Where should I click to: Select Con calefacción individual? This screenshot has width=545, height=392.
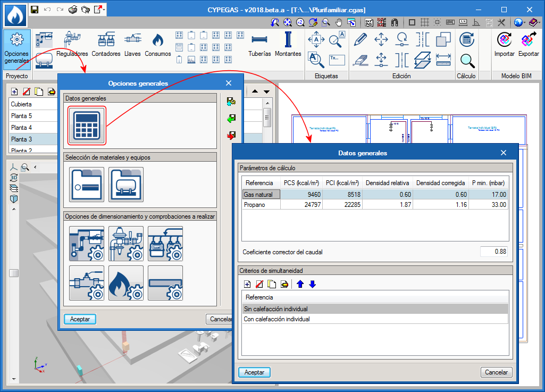coord(375,319)
